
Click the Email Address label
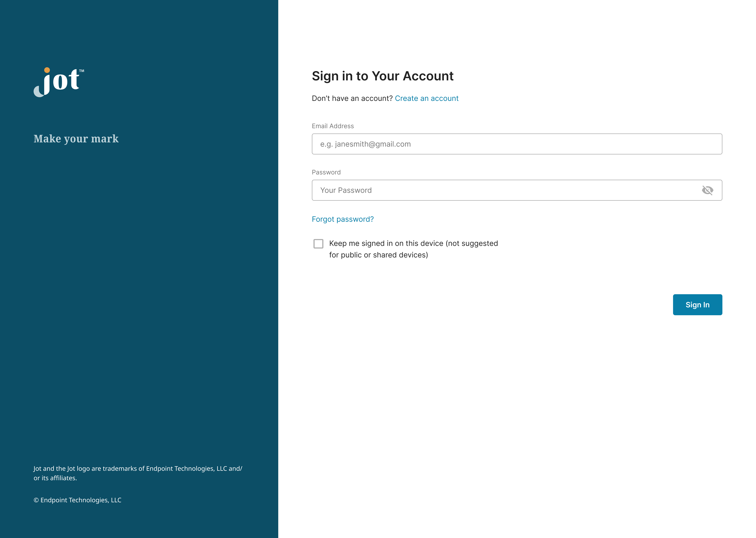tap(333, 126)
